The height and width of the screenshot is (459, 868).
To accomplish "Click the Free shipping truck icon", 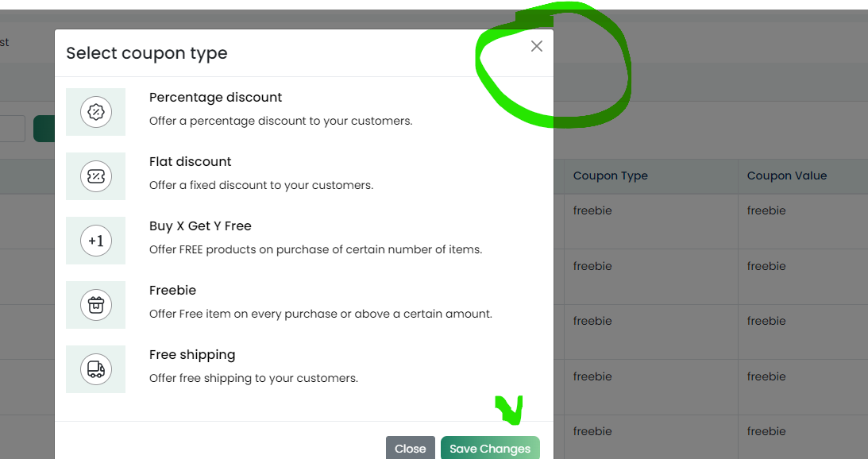I will pyautogui.click(x=96, y=368).
